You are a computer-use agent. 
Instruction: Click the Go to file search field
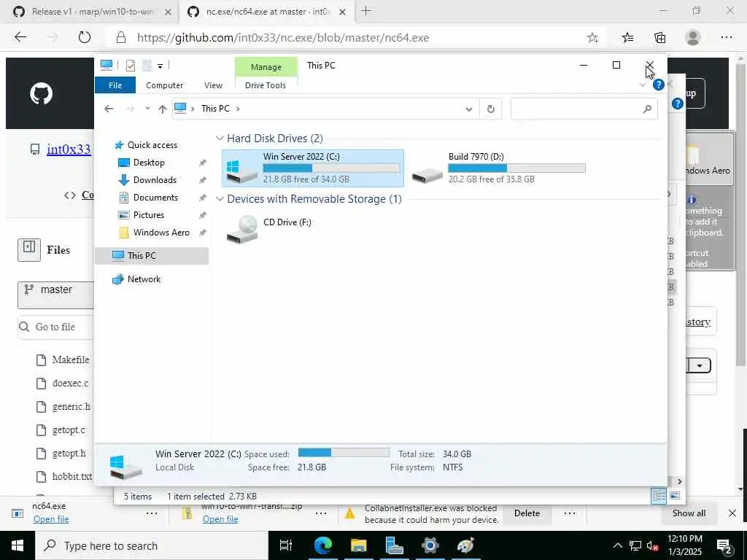56,327
